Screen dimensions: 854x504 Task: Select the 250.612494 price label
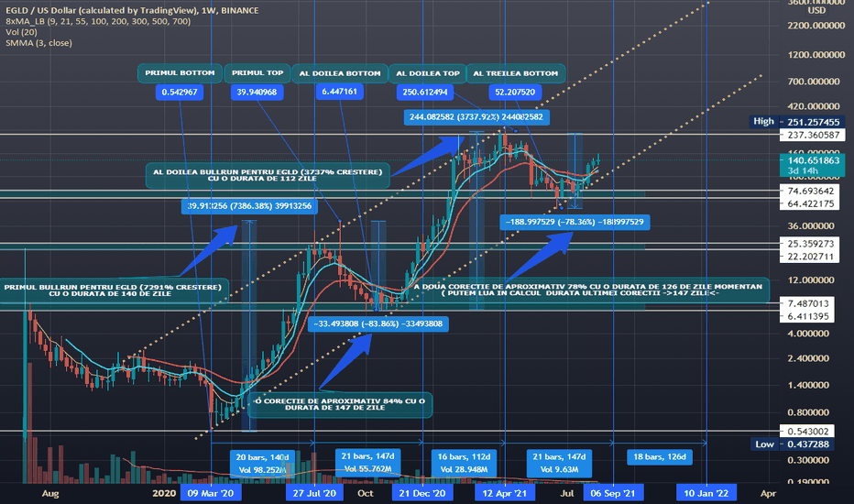point(425,92)
